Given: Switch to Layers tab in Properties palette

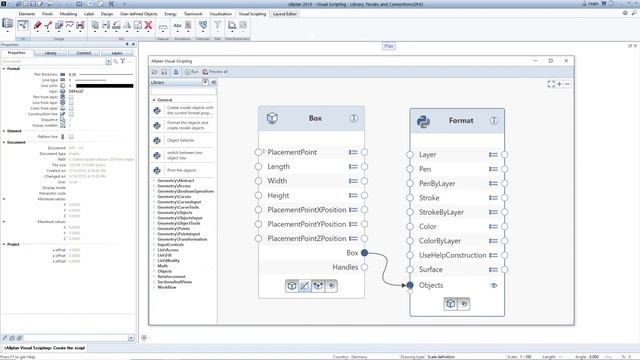Looking at the screenshot, I should click(x=117, y=53).
